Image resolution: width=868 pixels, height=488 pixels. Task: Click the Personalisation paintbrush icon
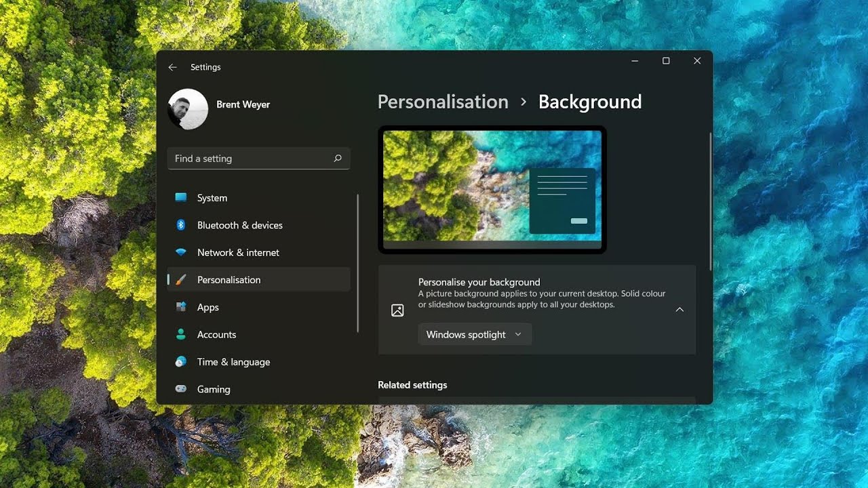[x=181, y=280]
